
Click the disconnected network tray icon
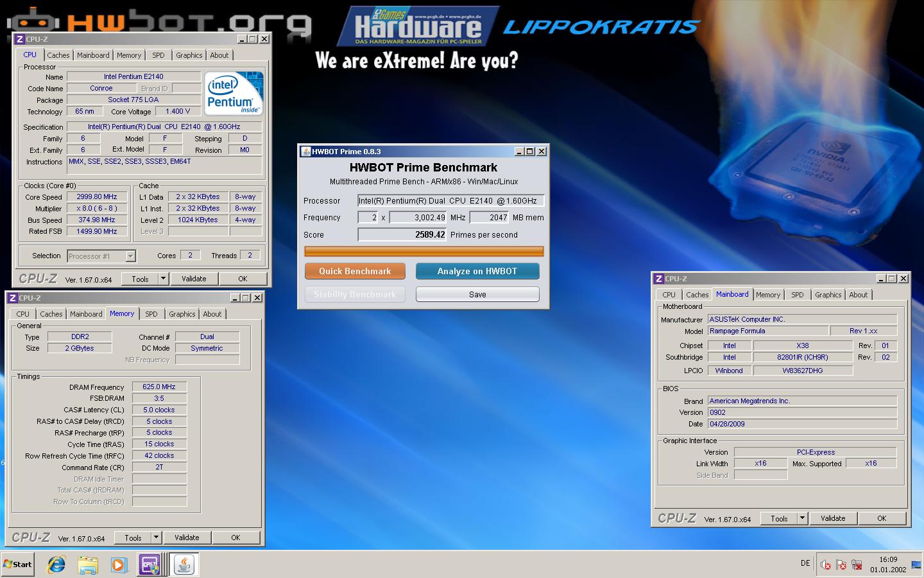(857, 565)
